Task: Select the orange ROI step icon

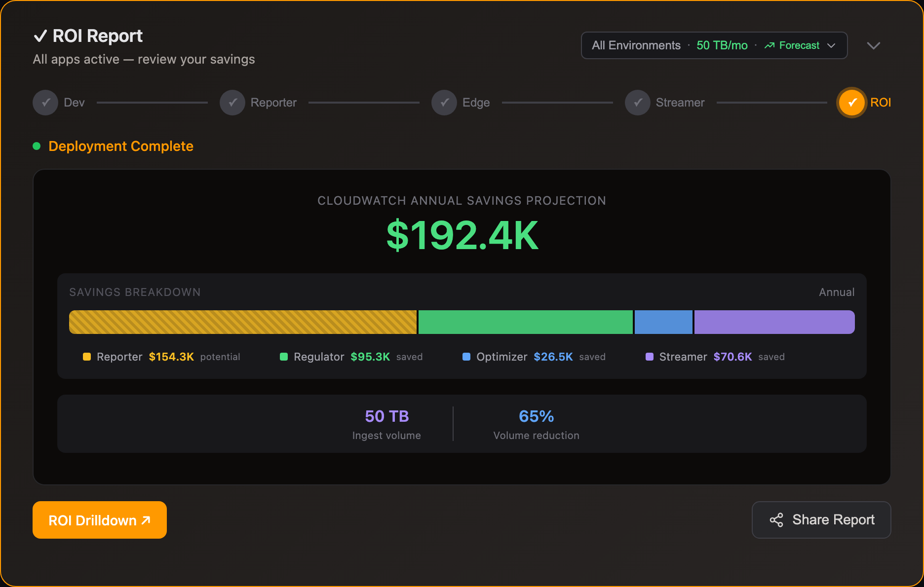Action: click(x=851, y=102)
